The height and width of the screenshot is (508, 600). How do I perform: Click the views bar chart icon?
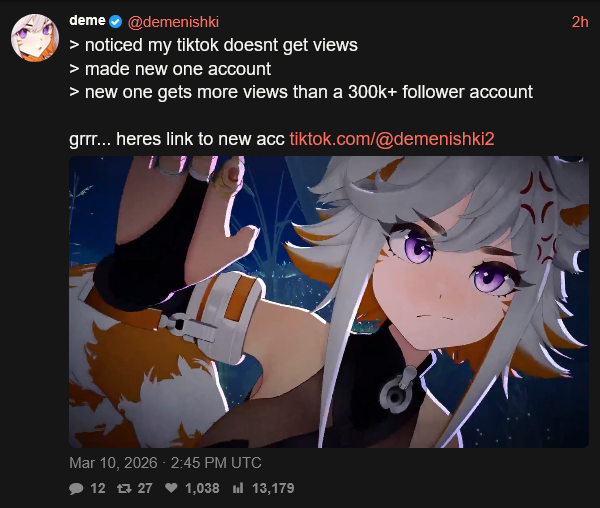pyautogui.click(x=238, y=488)
